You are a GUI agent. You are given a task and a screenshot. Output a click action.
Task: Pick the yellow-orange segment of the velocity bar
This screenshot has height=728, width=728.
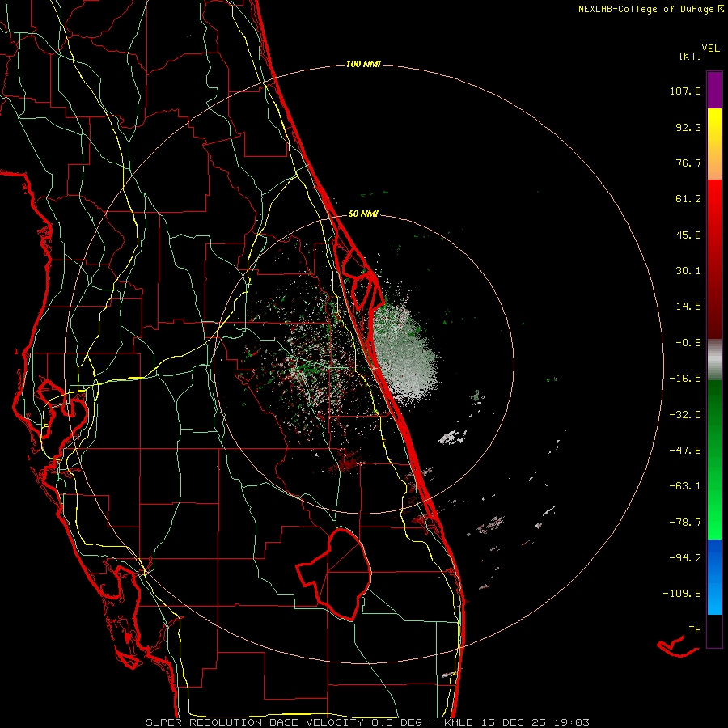click(714, 144)
